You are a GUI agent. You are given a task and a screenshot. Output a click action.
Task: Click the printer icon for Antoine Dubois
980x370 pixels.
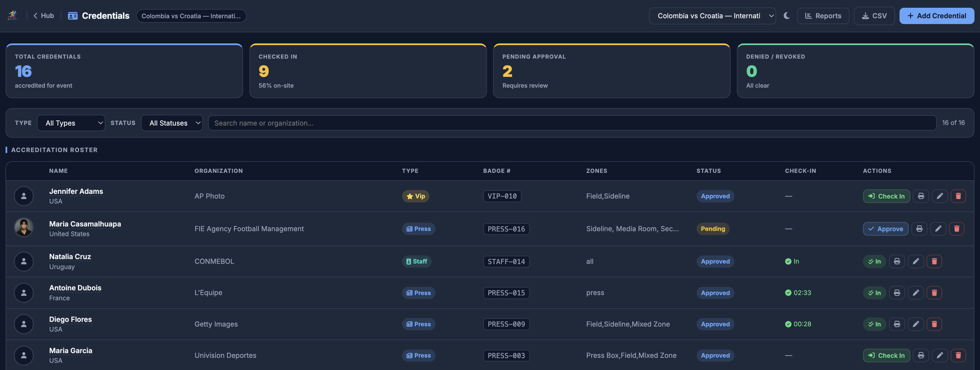897,292
